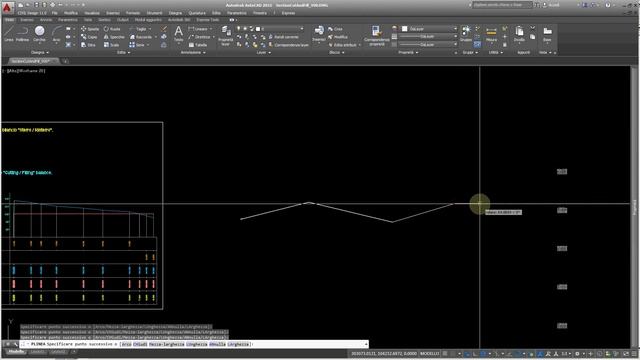
Task: Click the Lineare dimension tool
Action: [198, 29]
